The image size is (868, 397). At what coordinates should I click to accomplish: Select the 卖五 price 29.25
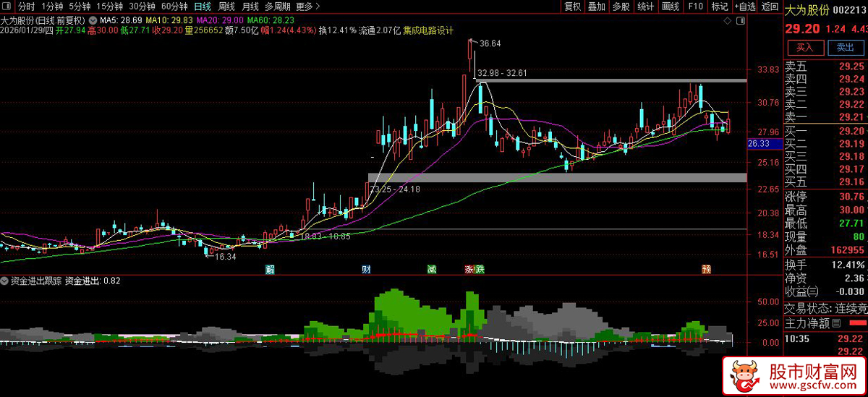click(x=851, y=66)
